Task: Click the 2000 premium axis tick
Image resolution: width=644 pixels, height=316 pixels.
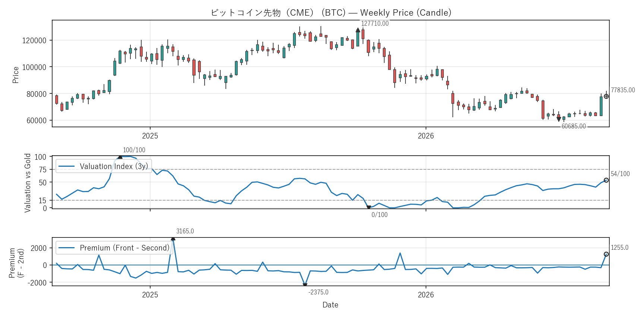Action: (x=39, y=248)
